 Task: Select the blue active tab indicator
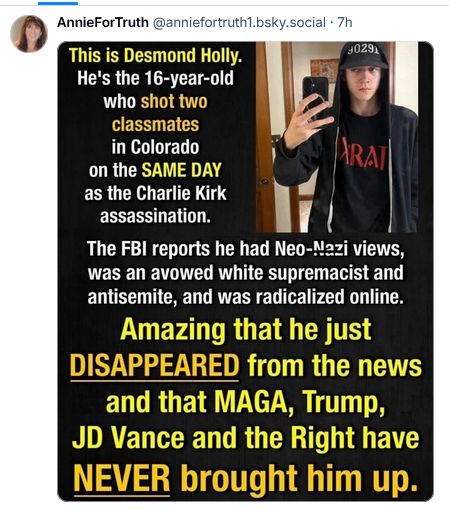[58, 3]
